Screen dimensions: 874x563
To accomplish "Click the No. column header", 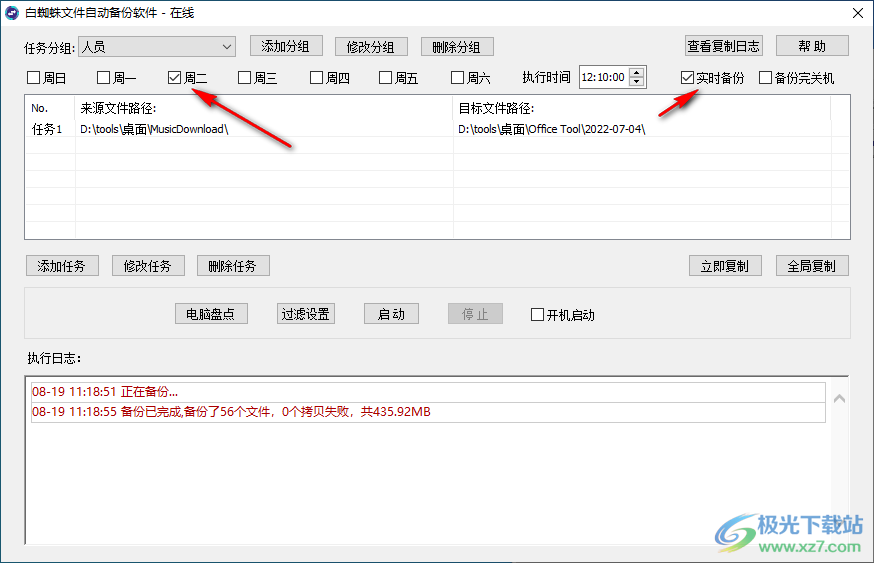I will click(x=50, y=108).
